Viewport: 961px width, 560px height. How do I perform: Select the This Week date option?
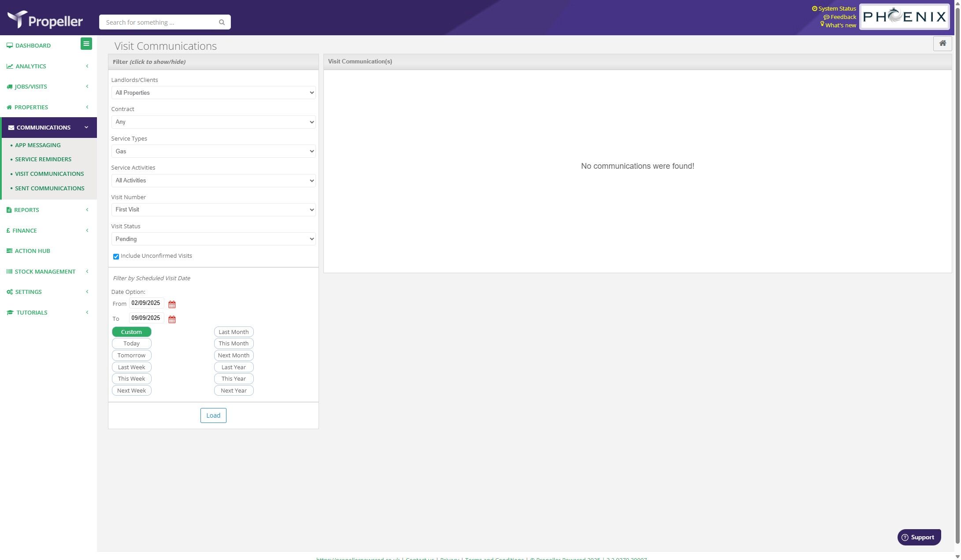131,379
